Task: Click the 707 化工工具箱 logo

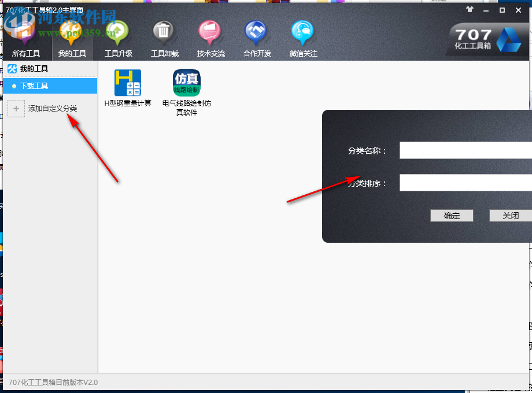Action: point(487,39)
